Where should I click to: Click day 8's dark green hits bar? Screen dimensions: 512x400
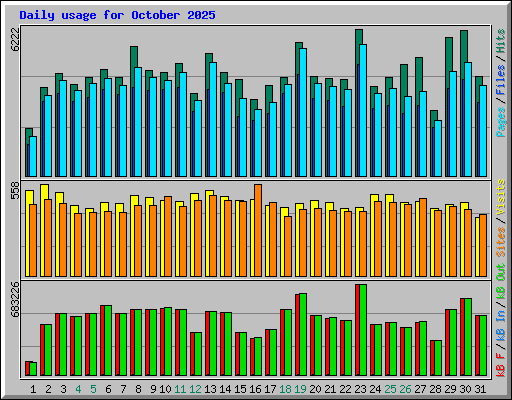(134, 57)
